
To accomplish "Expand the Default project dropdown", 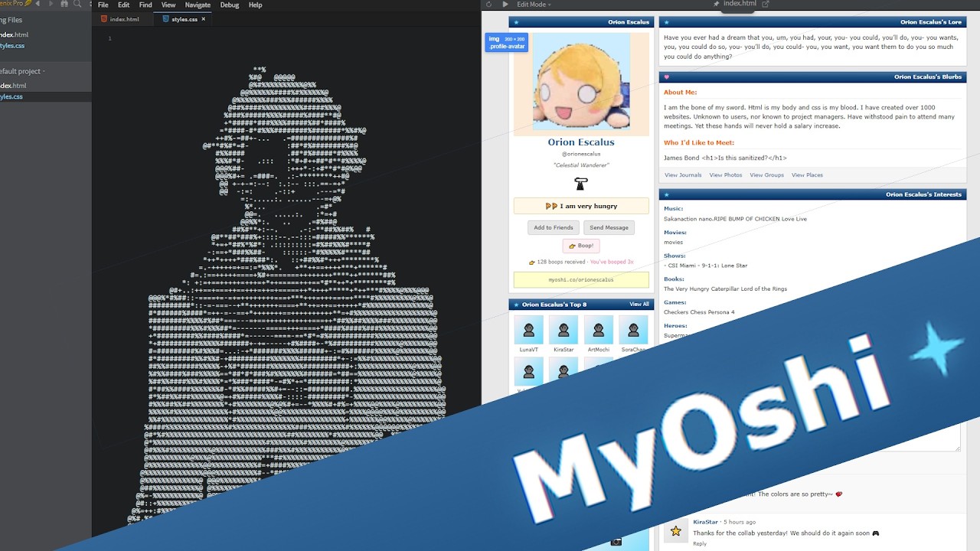I will 23,71.
